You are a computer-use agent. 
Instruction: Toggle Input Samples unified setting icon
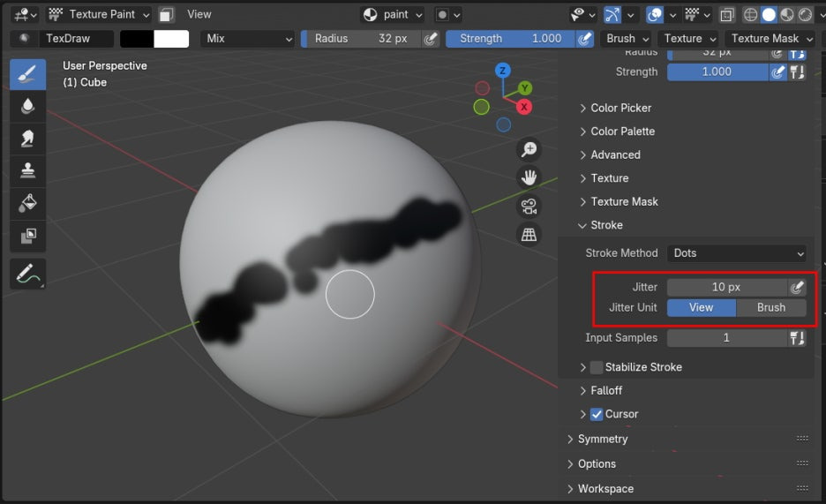click(x=797, y=338)
